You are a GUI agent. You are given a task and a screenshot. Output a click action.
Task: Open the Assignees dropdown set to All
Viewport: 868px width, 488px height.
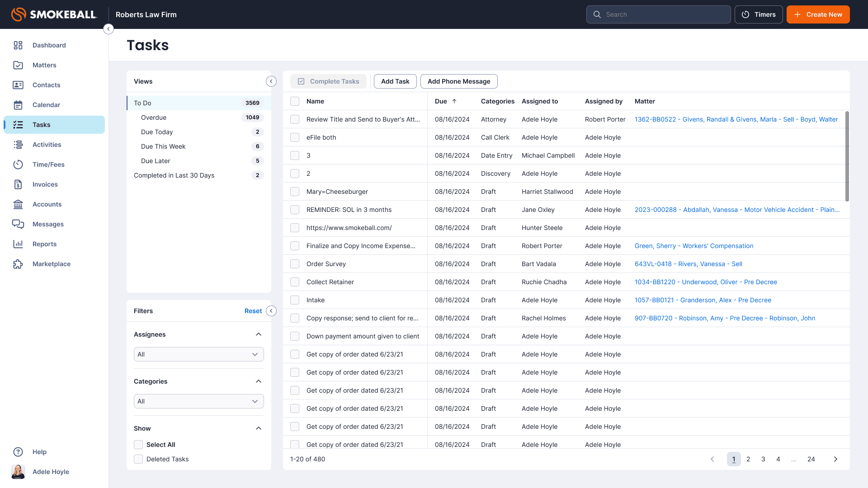pyautogui.click(x=198, y=354)
